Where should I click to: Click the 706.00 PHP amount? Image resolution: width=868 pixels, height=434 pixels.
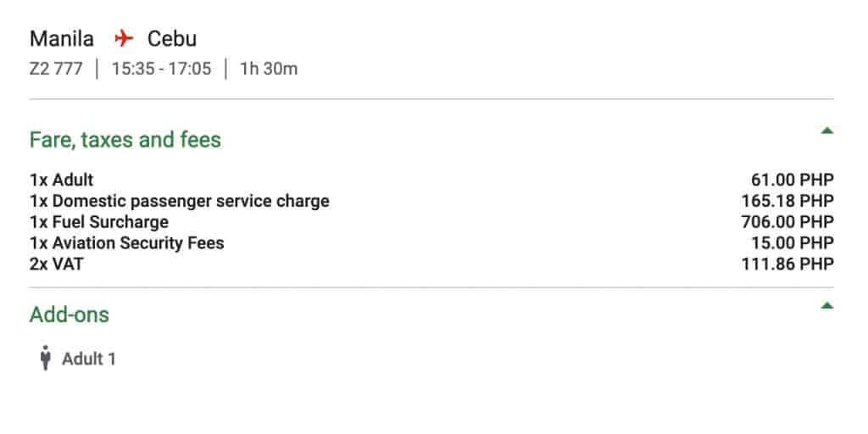(x=787, y=222)
